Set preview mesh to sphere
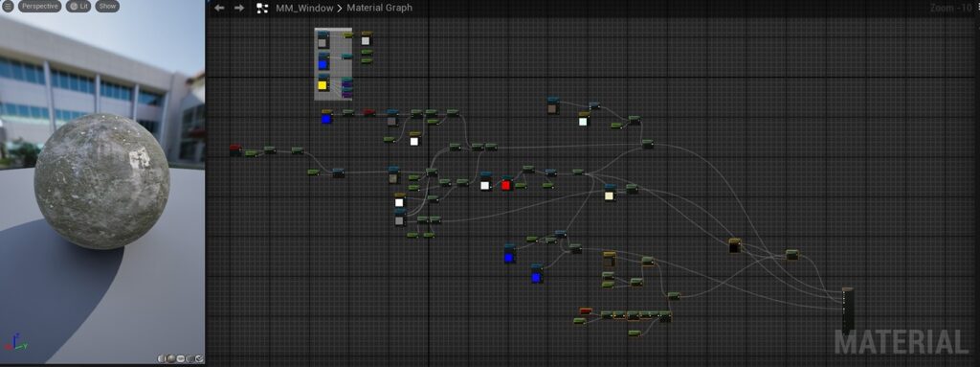 170,359
